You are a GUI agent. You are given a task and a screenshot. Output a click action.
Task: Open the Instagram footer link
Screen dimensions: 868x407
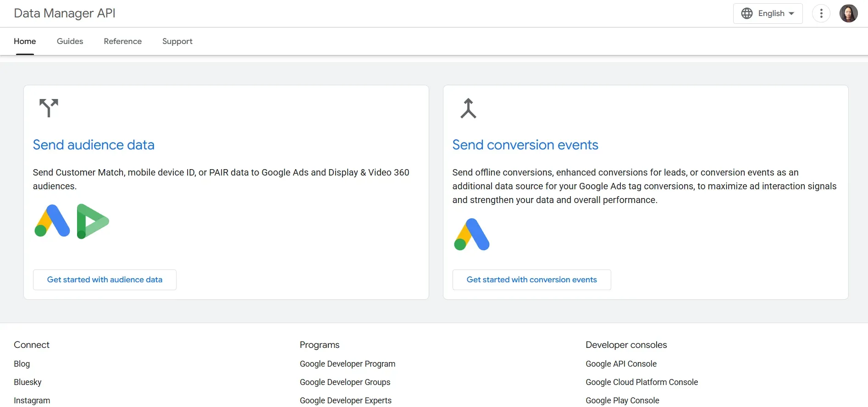pyautogui.click(x=32, y=400)
